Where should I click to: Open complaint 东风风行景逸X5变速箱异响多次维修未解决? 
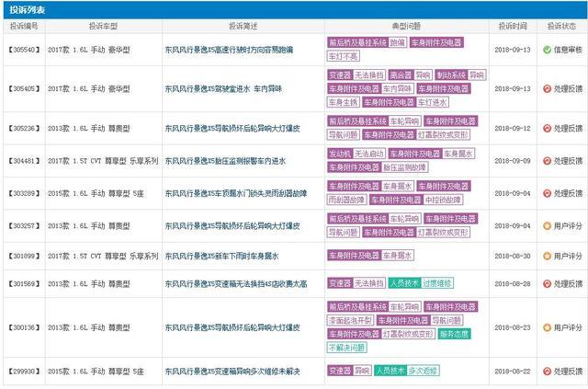[x=232, y=372]
